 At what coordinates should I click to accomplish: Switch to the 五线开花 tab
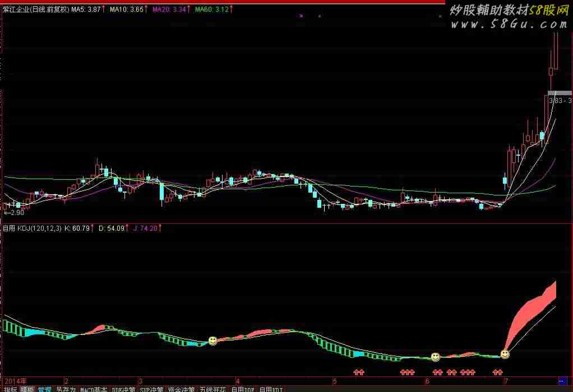click(x=212, y=389)
